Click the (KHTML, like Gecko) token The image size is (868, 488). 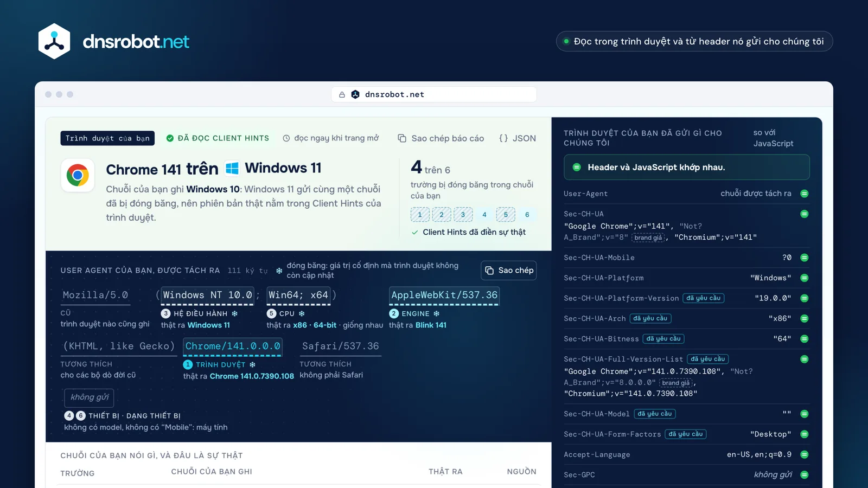[119, 346]
